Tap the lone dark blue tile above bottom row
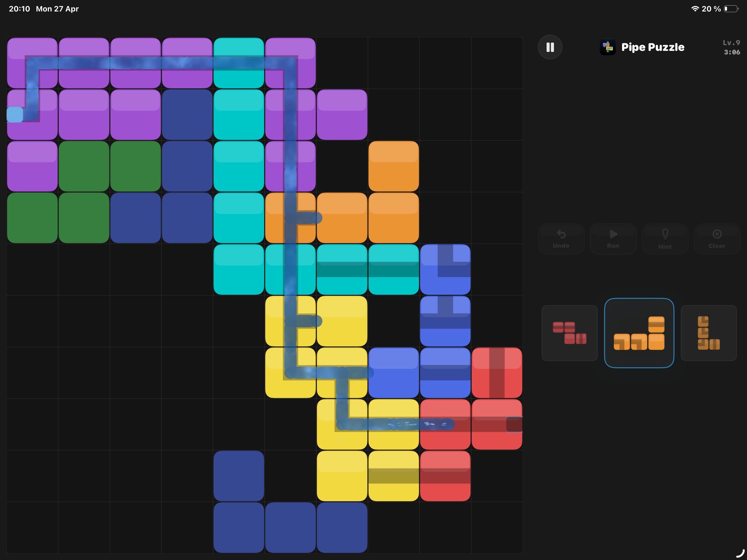The image size is (747, 560). (239, 476)
